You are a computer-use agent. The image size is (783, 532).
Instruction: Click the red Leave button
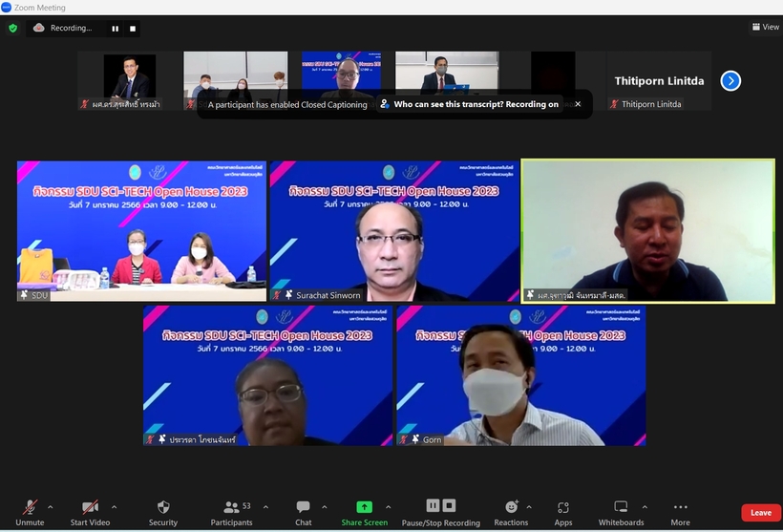point(760,513)
